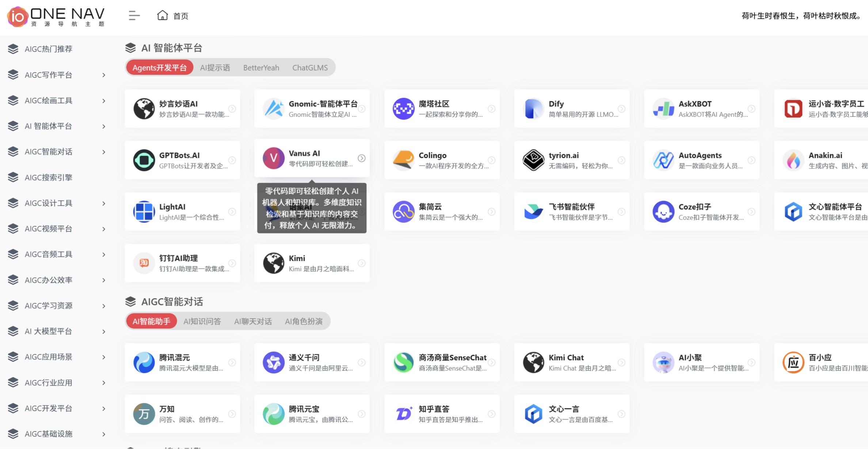Viewport: 868px width, 449px height.
Task: Click the 飞书智能伙伴 icon
Action: tap(533, 212)
